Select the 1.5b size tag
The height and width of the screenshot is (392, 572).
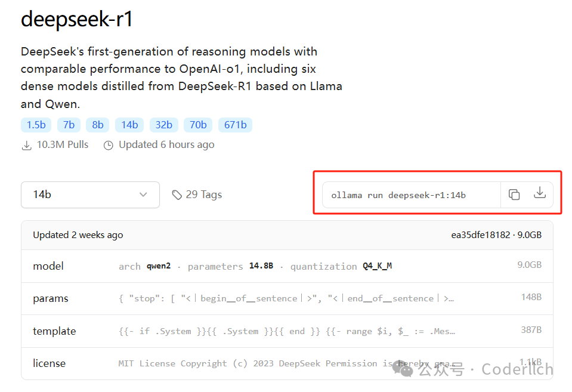(x=36, y=125)
